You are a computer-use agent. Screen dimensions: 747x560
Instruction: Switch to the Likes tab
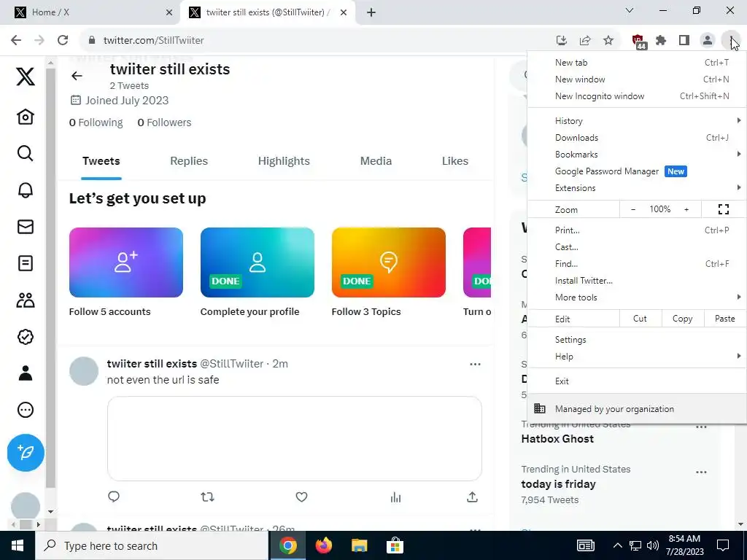tap(455, 161)
